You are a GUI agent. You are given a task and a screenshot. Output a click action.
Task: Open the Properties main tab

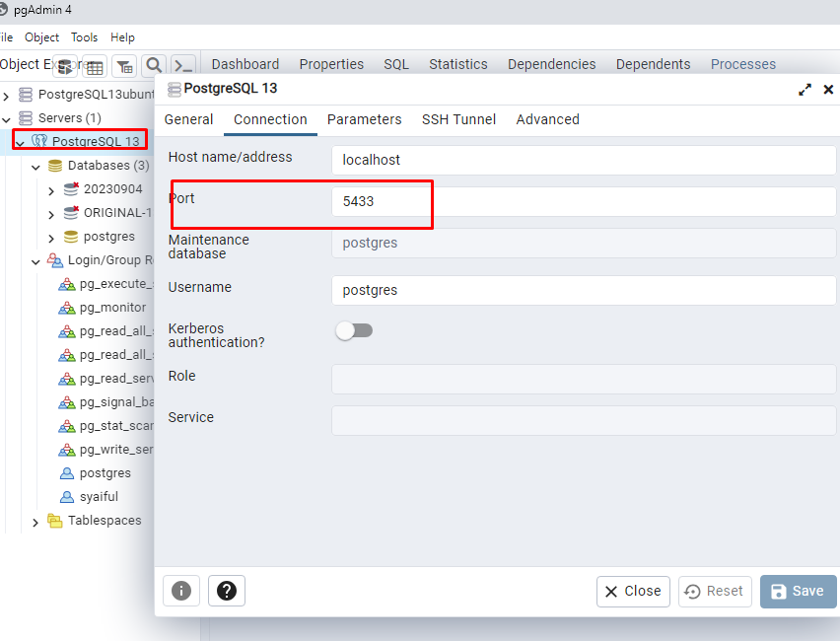pos(331,64)
